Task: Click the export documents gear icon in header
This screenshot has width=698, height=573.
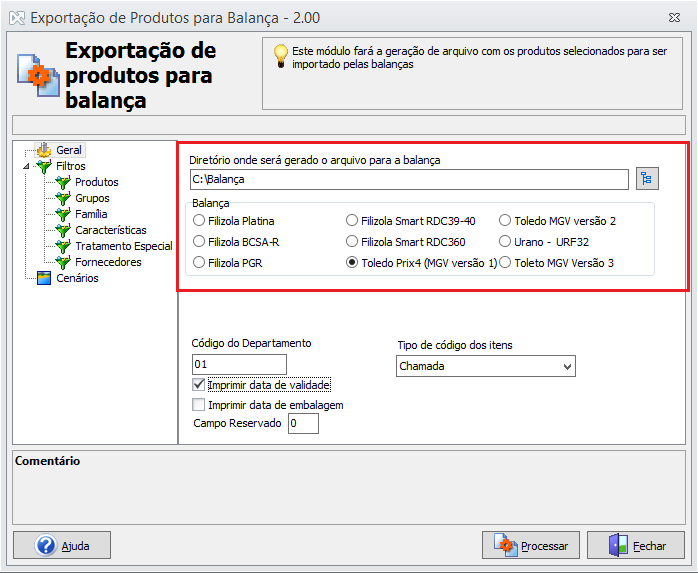Action: [38, 75]
